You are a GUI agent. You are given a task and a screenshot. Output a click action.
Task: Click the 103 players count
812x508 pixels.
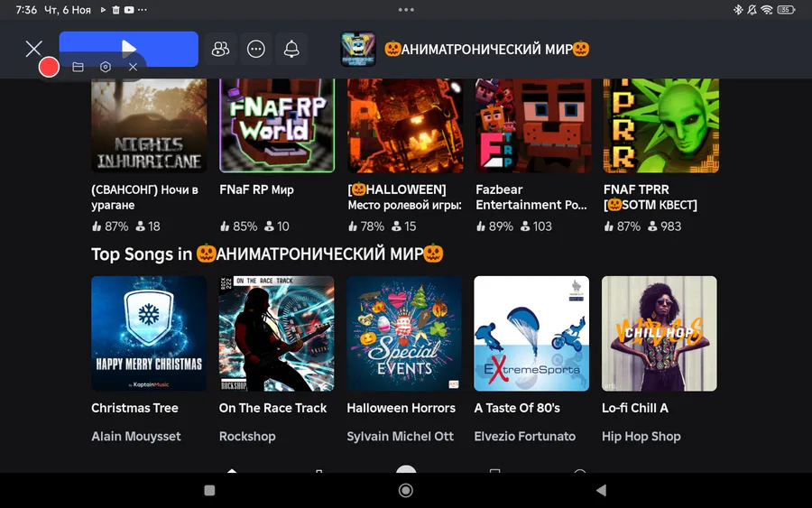(536, 226)
